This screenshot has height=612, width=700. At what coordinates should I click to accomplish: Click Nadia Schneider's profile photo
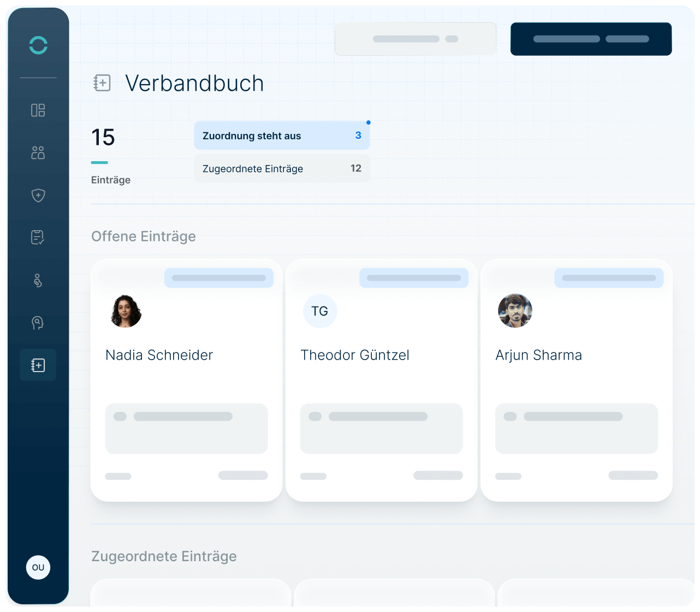126,311
